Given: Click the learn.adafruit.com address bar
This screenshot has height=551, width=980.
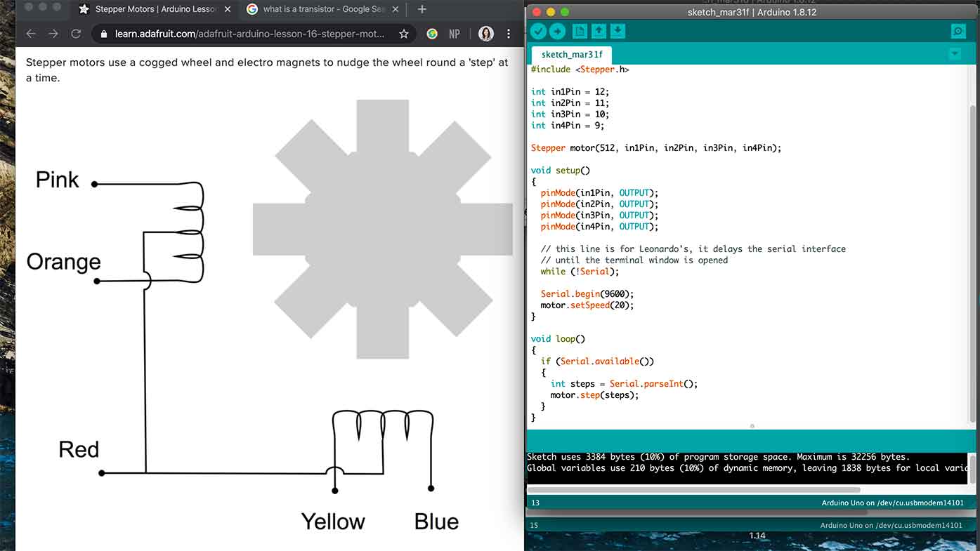Looking at the screenshot, I should pyautogui.click(x=254, y=34).
